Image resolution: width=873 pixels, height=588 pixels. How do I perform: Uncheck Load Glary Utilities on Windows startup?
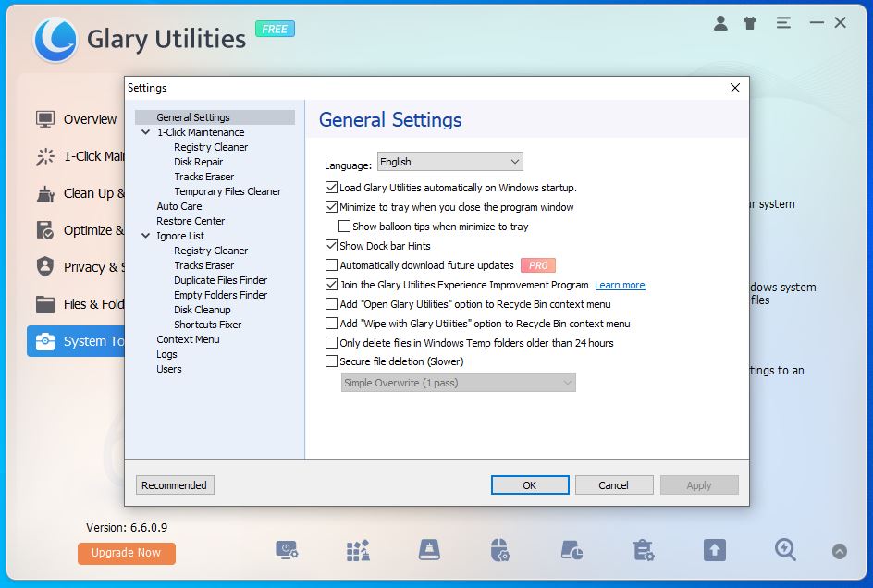tap(331, 188)
